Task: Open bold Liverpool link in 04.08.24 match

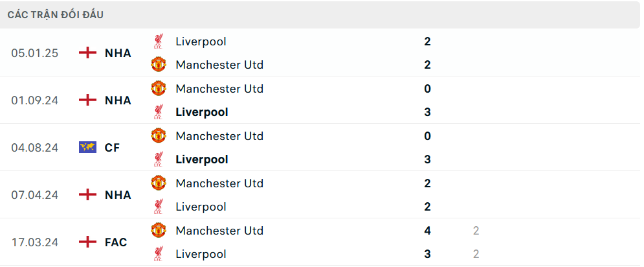Action: 202,159
